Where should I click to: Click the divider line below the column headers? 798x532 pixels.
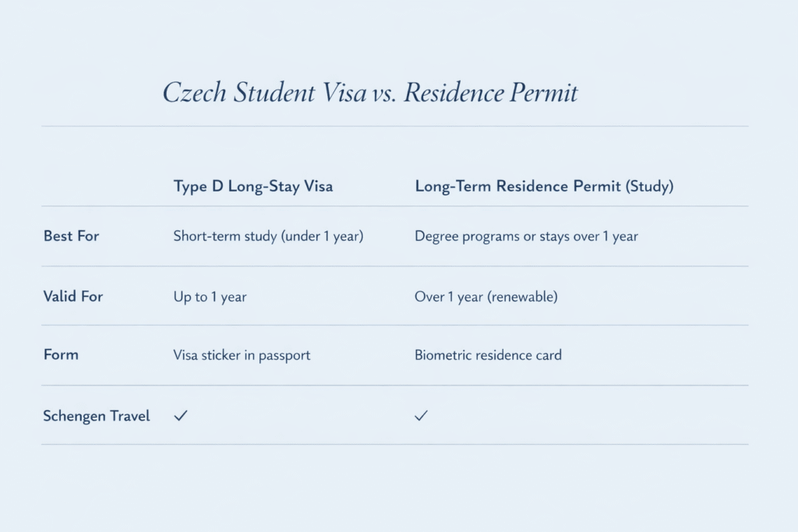[394, 206]
